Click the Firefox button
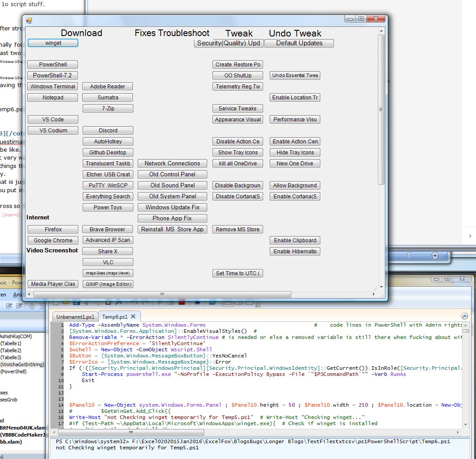 [53, 229]
